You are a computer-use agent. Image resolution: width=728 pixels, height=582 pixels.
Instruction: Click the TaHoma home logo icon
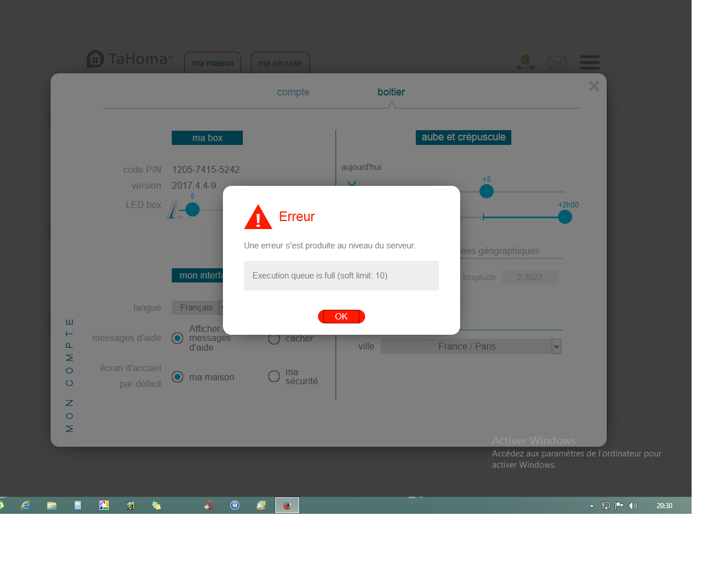95,59
